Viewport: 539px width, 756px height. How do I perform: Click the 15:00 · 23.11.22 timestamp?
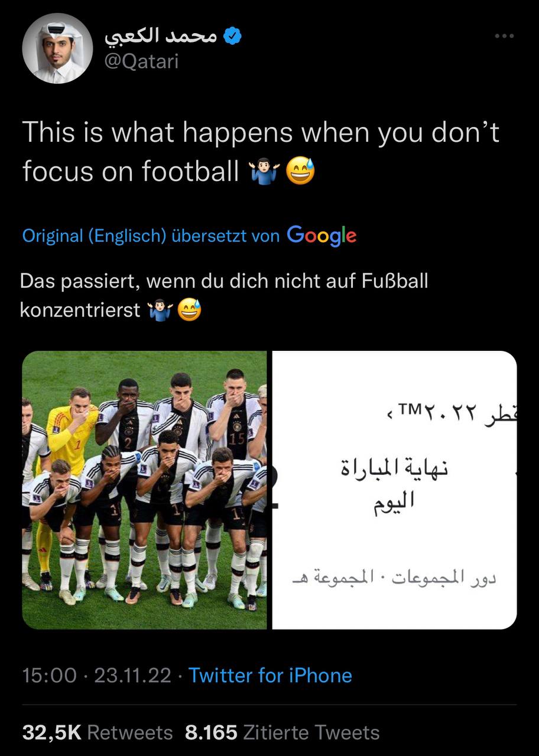click(97, 675)
